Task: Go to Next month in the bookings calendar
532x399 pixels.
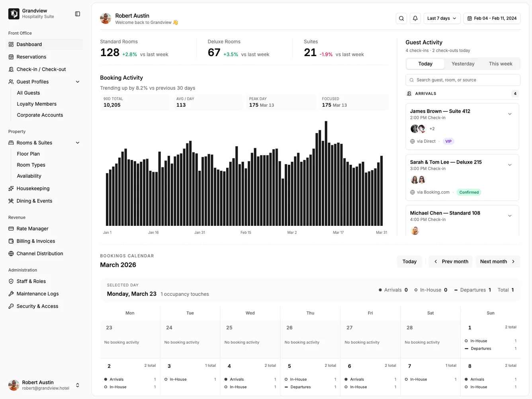Action: [x=497, y=261]
